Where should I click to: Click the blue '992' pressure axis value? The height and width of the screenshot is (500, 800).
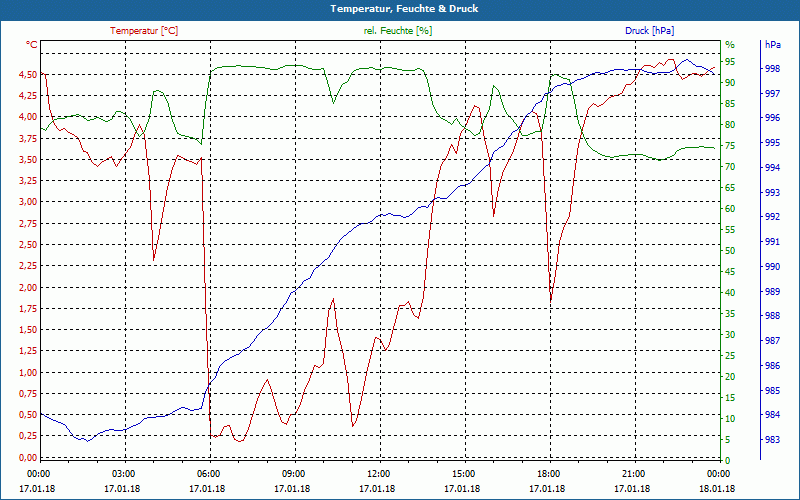(x=772, y=217)
